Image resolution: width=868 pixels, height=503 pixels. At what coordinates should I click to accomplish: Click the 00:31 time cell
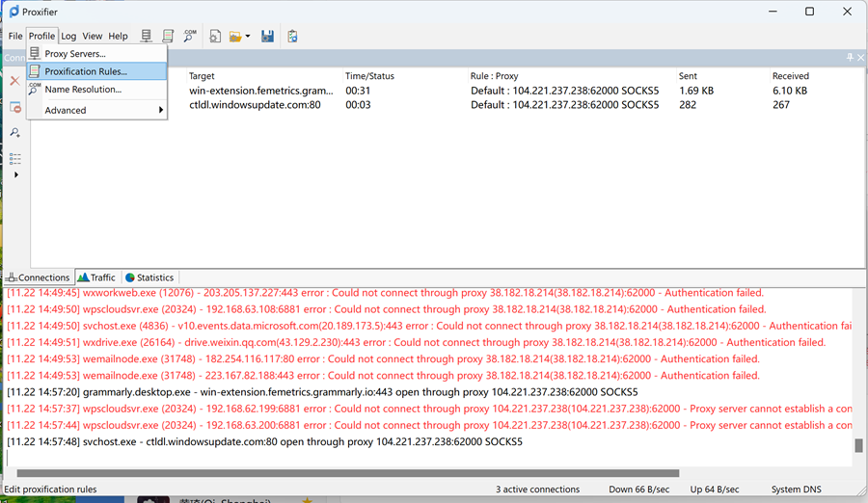[x=358, y=91]
